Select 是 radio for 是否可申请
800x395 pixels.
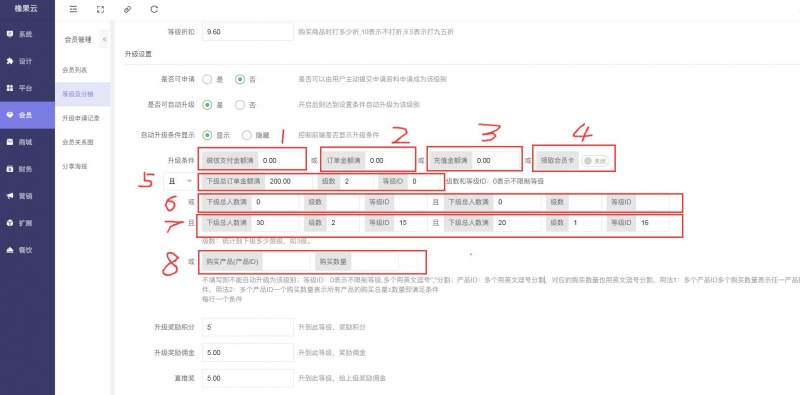coord(207,80)
